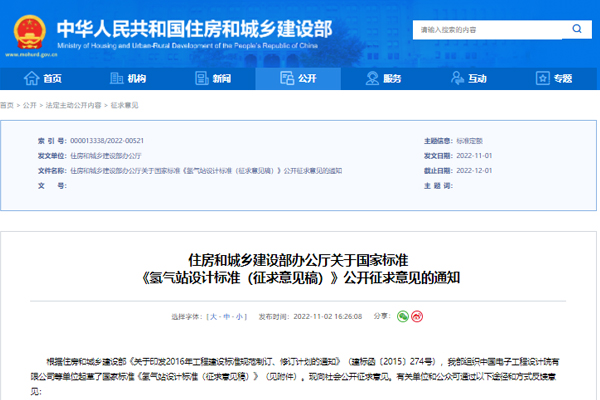Open the 机构 navigation item

click(x=128, y=78)
